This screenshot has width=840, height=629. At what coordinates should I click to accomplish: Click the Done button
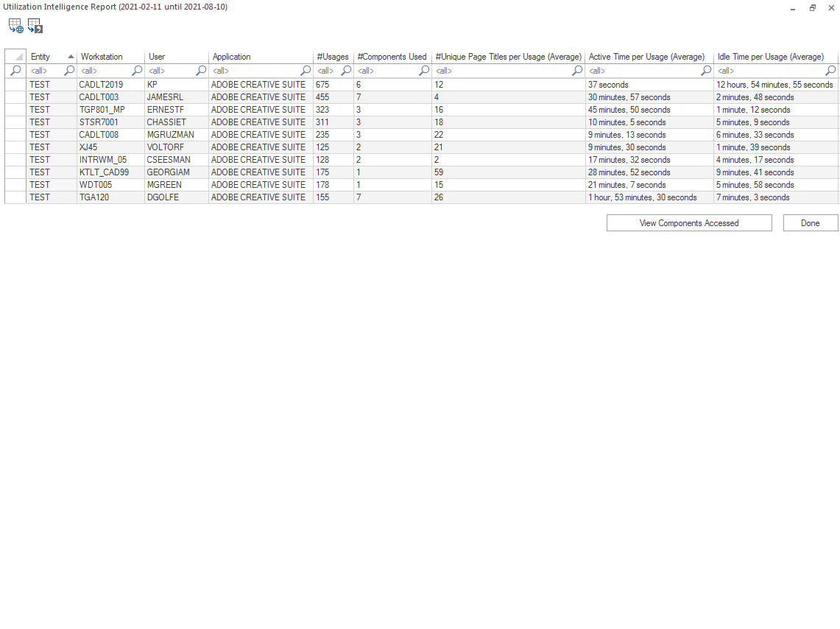(x=810, y=223)
